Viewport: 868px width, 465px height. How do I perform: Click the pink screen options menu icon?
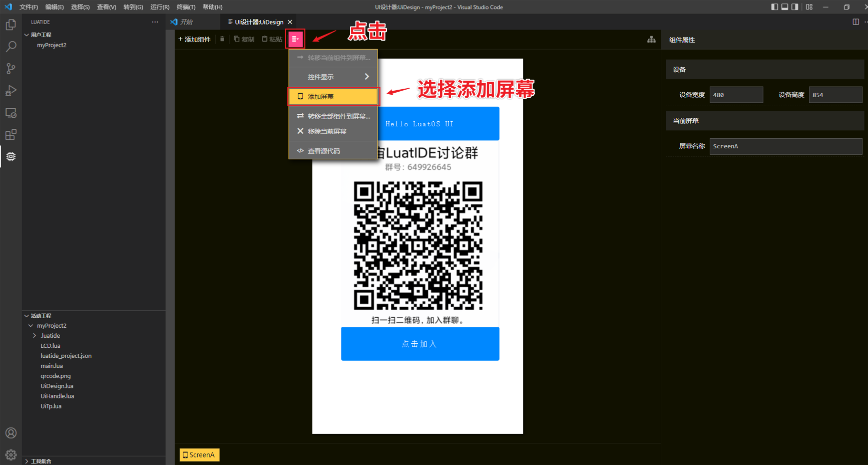coord(295,39)
